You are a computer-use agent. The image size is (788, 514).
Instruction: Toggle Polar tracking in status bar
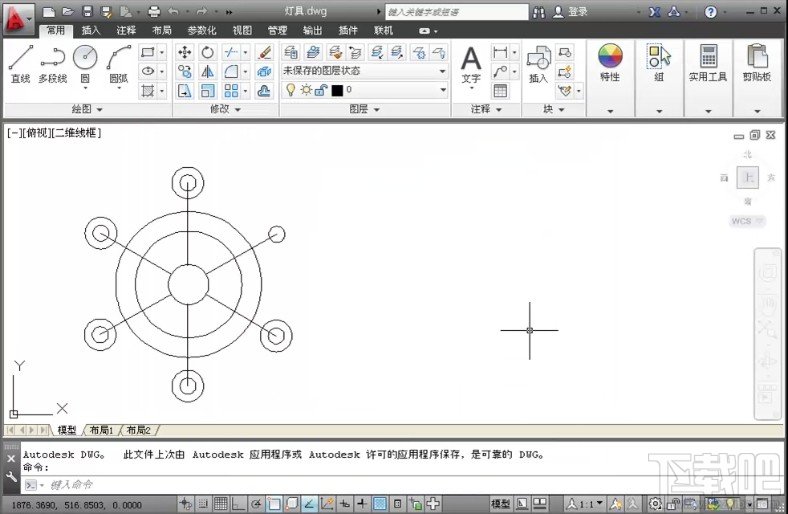(x=256, y=503)
